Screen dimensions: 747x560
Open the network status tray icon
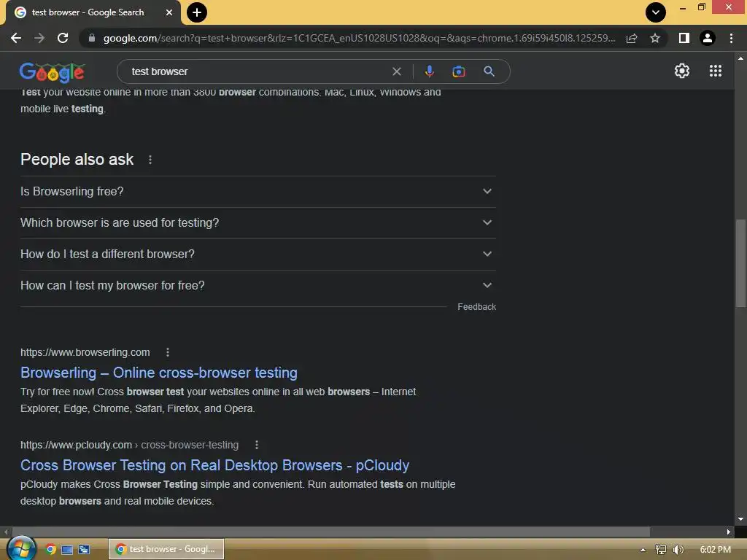[x=661, y=550]
